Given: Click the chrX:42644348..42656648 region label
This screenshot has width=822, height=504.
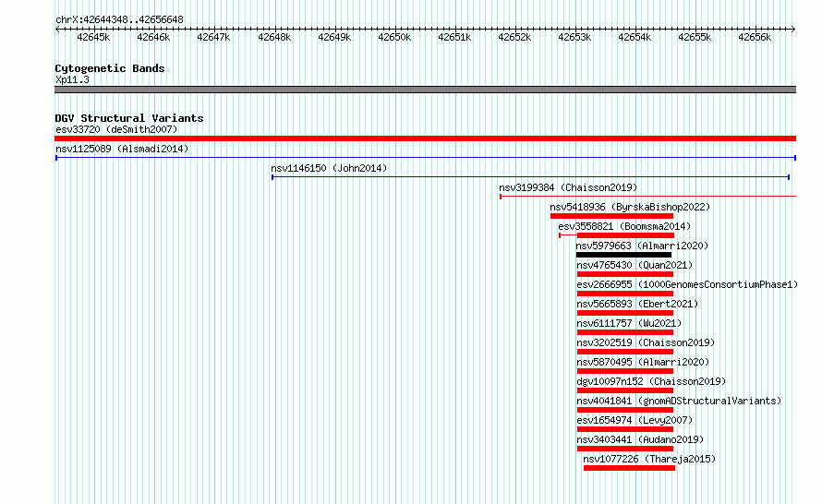Looking at the screenshot, I should coord(119,20).
